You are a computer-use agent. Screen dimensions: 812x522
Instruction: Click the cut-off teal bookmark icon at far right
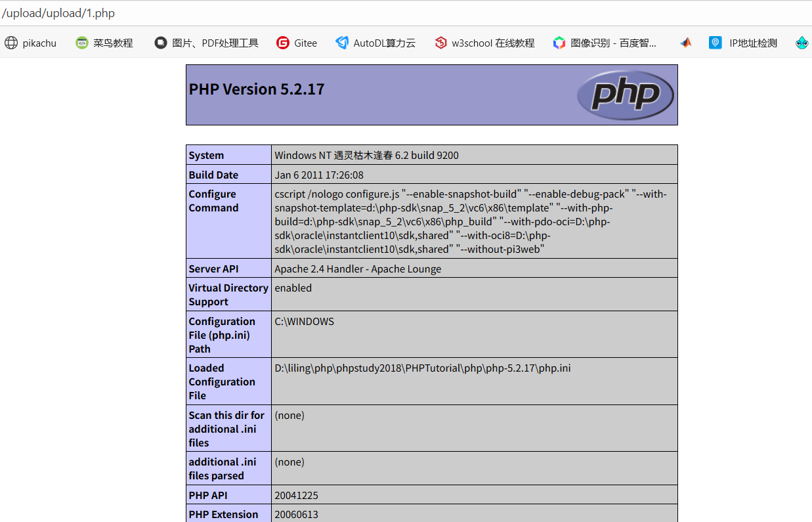click(802, 43)
